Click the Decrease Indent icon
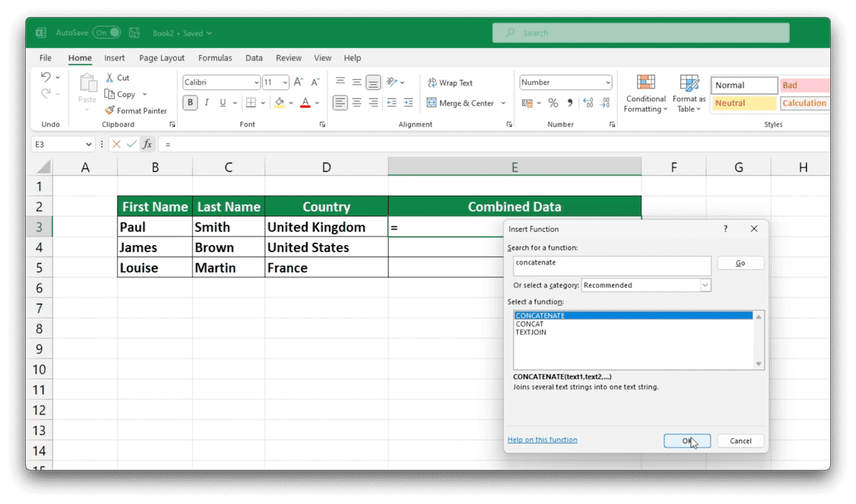Viewport: 856px width, 504px height. [x=392, y=103]
